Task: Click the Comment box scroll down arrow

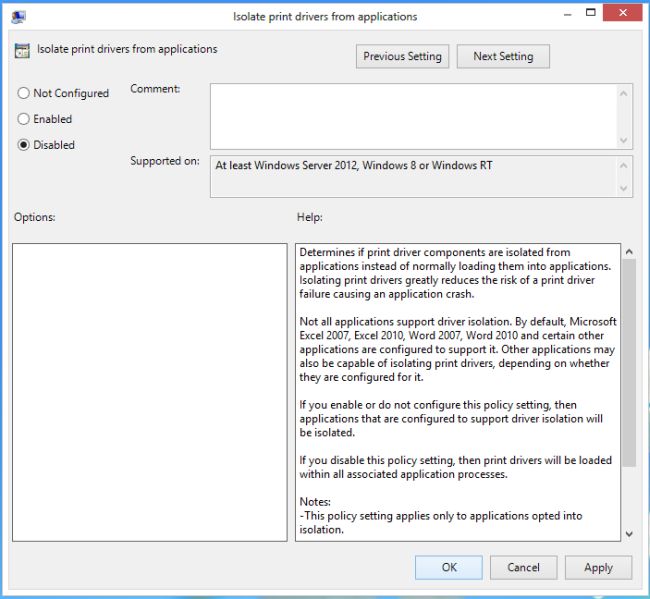Action: pyautogui.click(x=623, y=141)
